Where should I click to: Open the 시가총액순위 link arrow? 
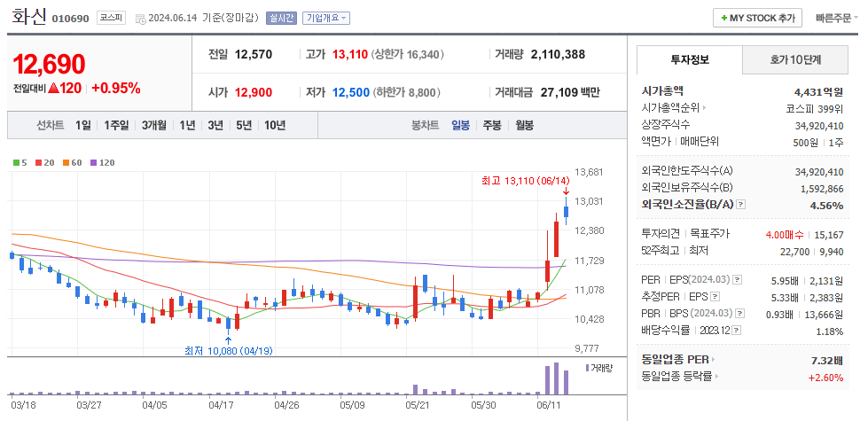point(704,108)
